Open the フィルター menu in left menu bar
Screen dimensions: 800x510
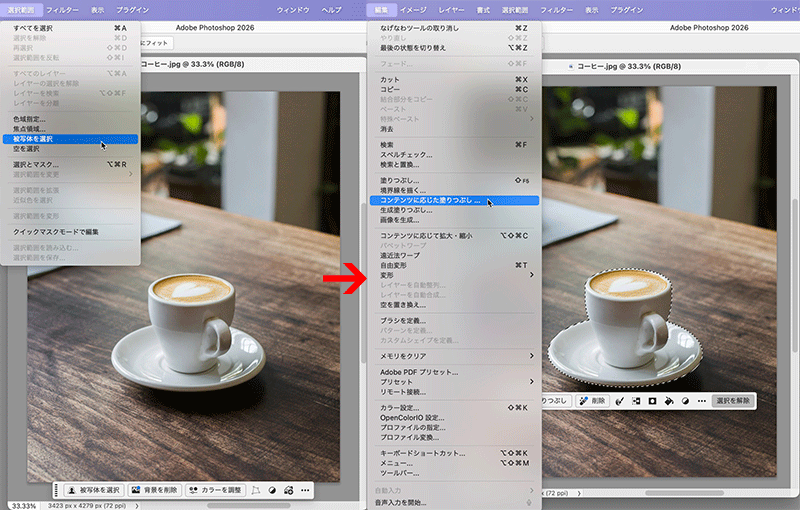pos(62,8)
